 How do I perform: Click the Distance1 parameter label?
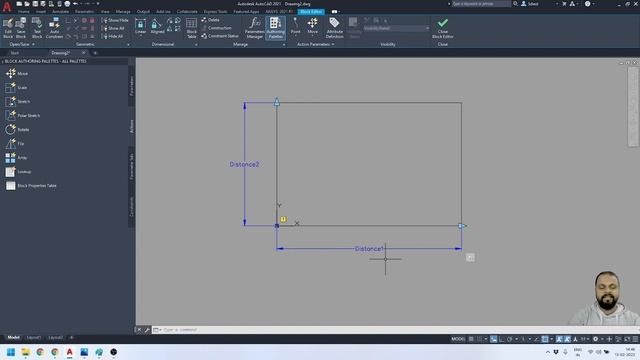369,249
